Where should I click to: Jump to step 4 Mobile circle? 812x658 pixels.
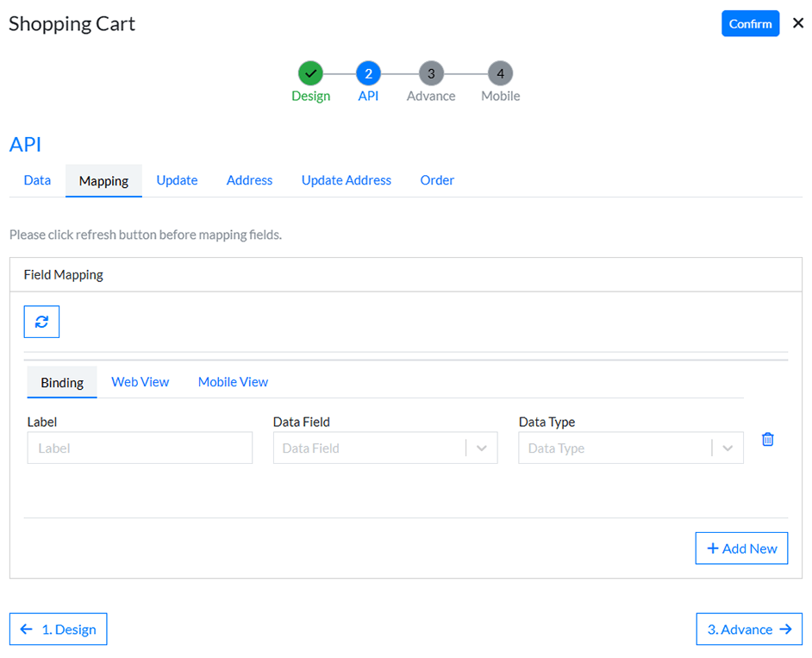coord(500,74)
